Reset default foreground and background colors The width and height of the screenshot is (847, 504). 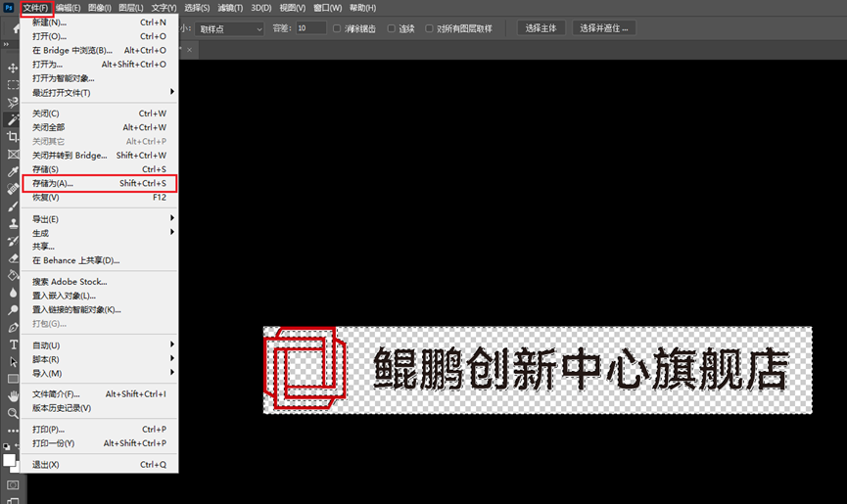click(6, 447)
